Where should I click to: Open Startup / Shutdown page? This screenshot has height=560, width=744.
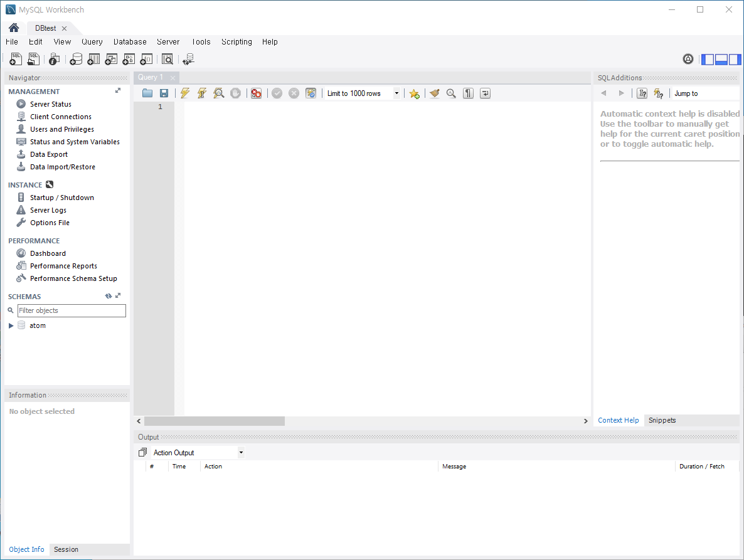pyautogui.click(x=62, y=198)
